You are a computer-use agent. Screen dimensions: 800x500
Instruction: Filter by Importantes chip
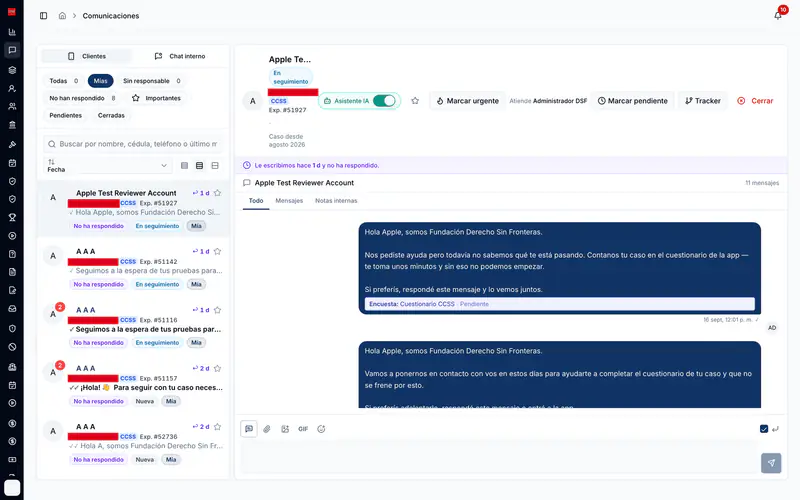pos(156,98)
